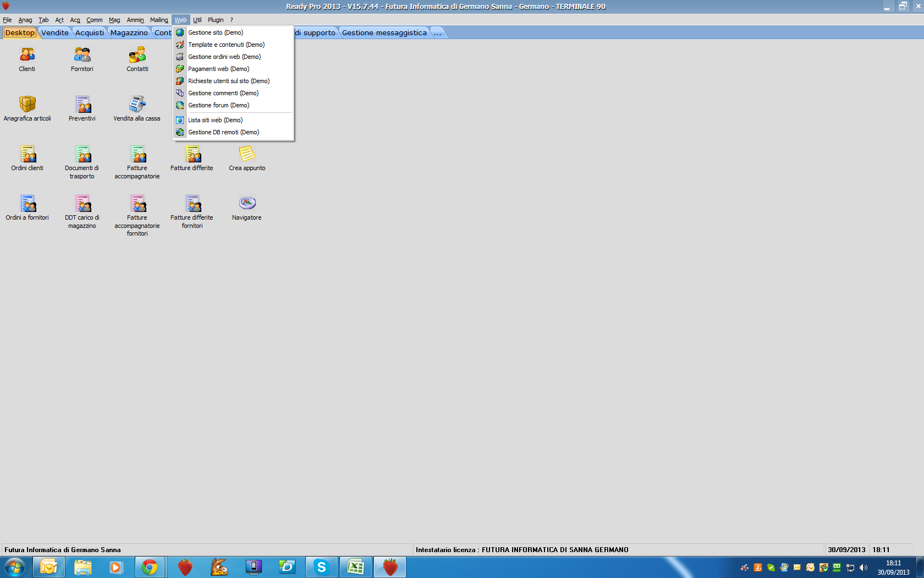Open the Fornitori desktop icon
Viewport: 924px width, 578px height.
[x=82, y=59]
